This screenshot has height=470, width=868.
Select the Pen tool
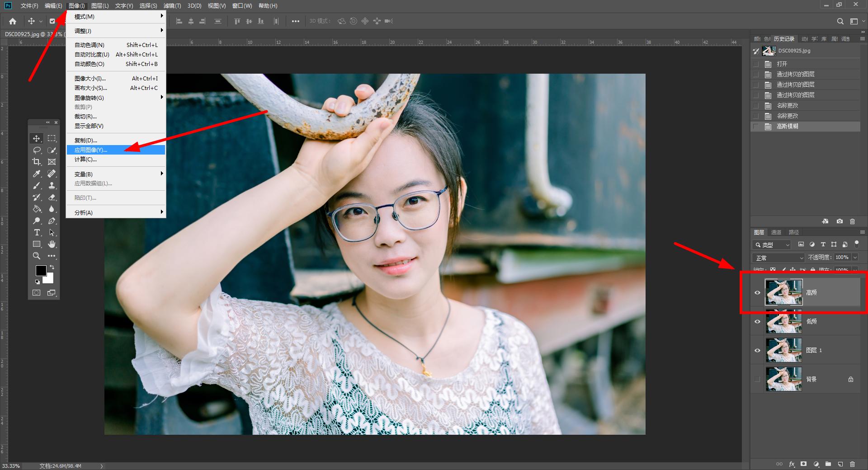pyautogui.click(x=52, y=221)
